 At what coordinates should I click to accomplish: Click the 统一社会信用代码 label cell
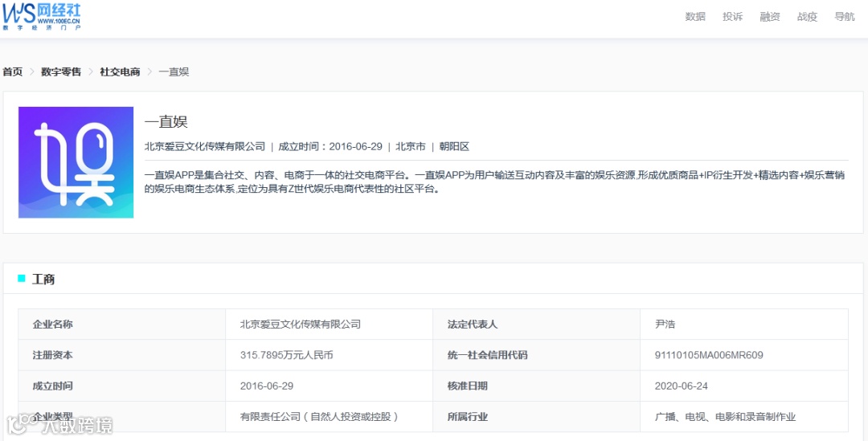(x=536, y=355)
